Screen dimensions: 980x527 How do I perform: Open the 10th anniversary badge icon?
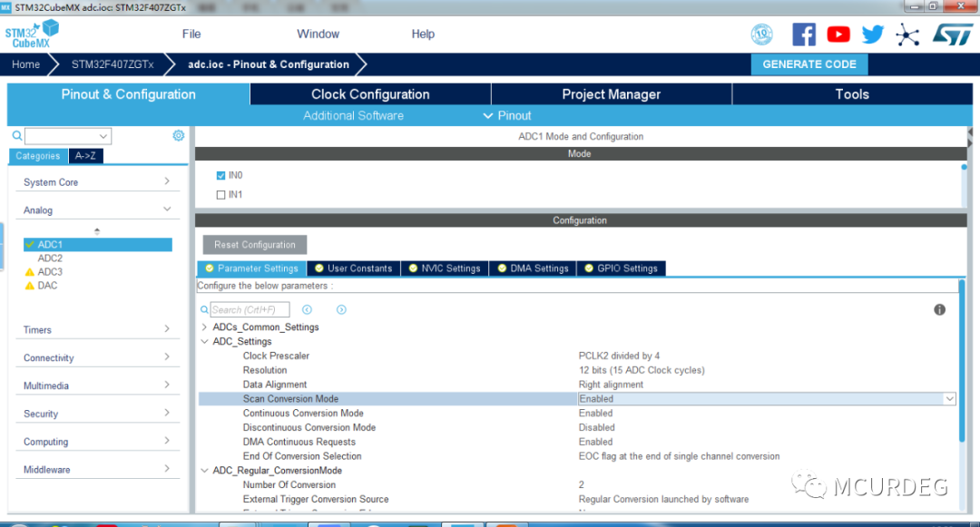pos(761,34)
